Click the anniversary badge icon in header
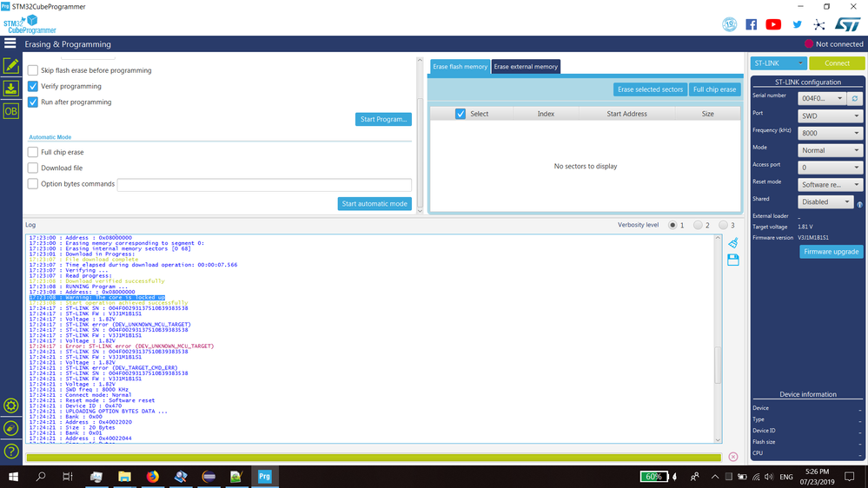The height and width of the screenshot is (488, 868). point(730,24)
